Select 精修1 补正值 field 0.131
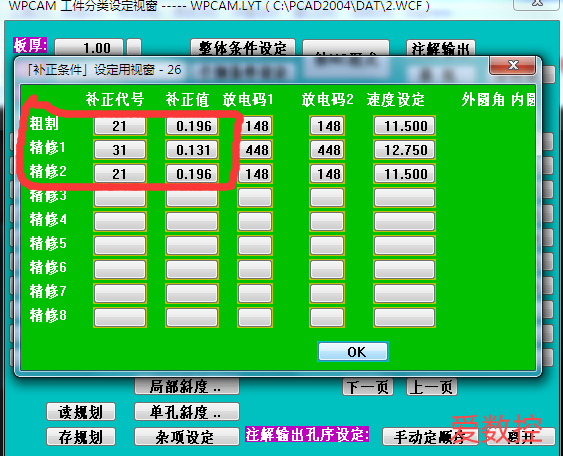 [x=192, y=150]
